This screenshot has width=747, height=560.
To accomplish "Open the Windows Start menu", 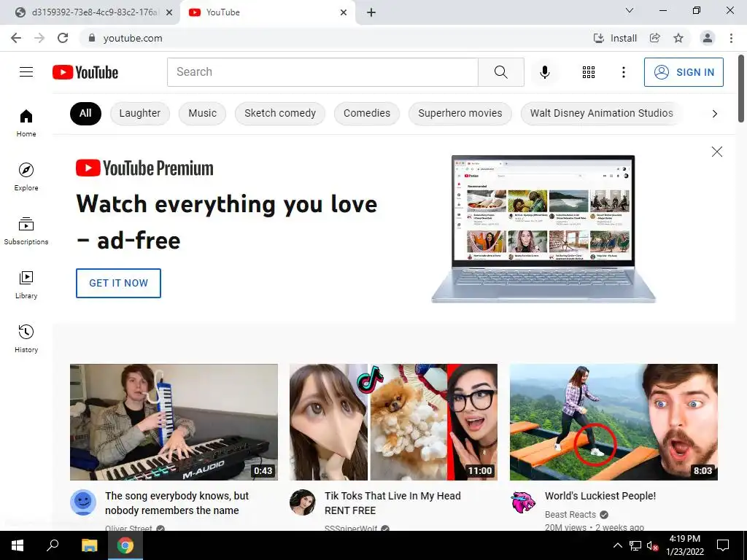I will [18, 545].
